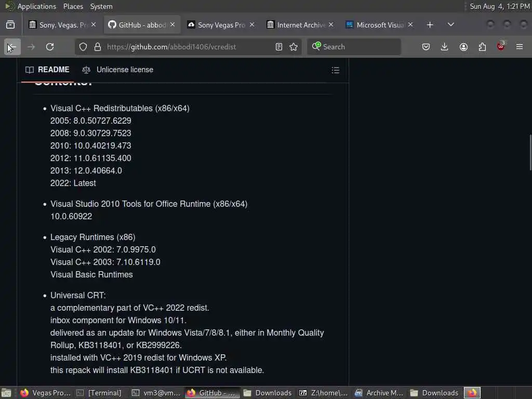Image resolution: width=532 pixels, height=399 pixels.
Task: Click the text "Visual C++ 2003: 7.10.6119.0"
Action: pyautogui.click(x=105, y=262)
